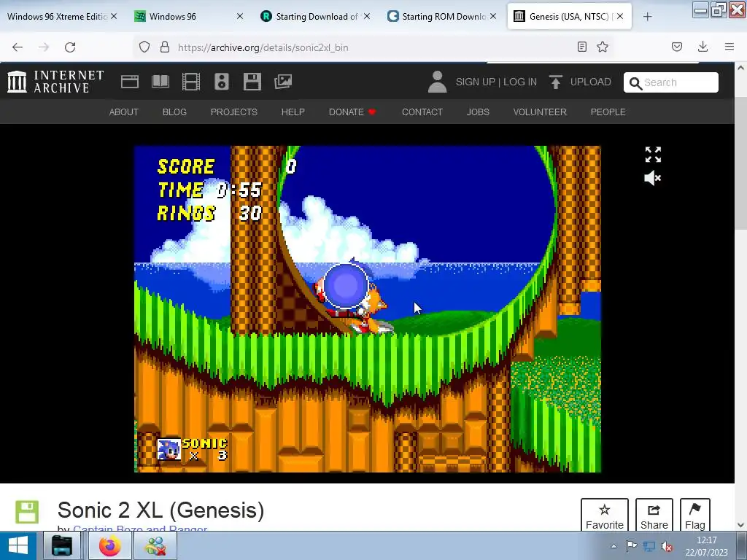Click the Share button
The image size is (747, 560).
pyautogui.click(x=654, y=516)
